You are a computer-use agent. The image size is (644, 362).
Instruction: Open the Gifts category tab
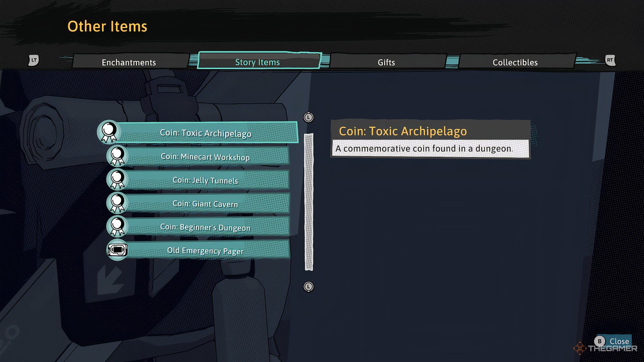386,62
